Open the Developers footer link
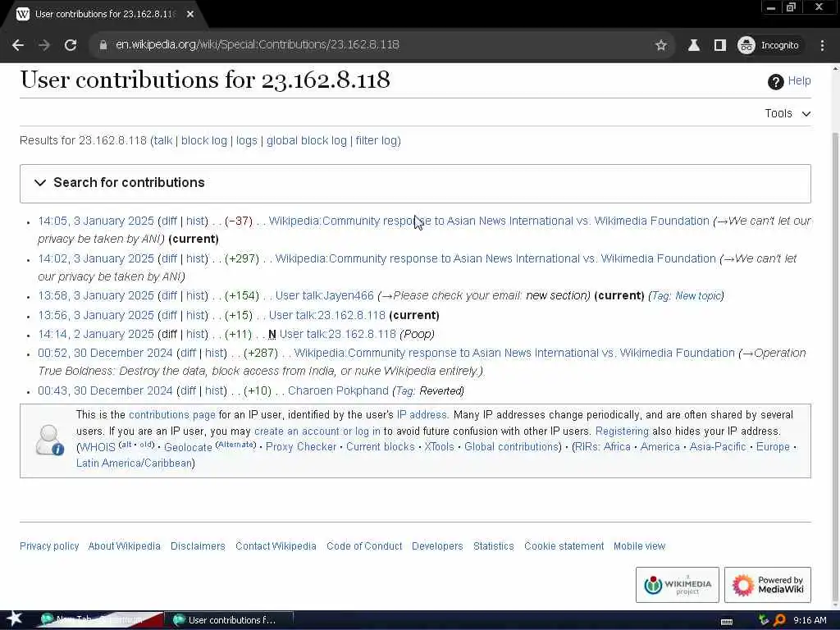 pos(437,546)
